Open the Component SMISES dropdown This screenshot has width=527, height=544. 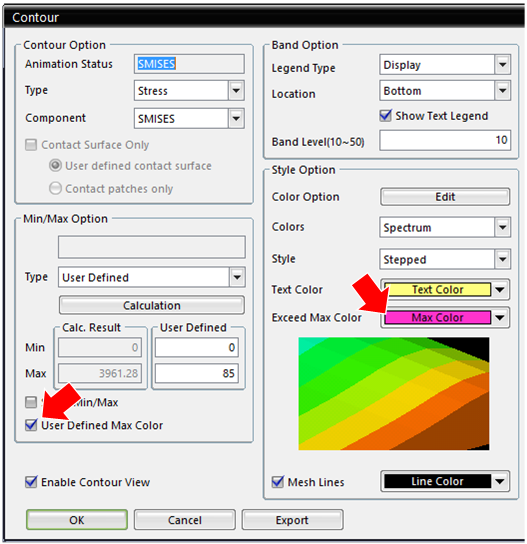(x=236, y=119)
